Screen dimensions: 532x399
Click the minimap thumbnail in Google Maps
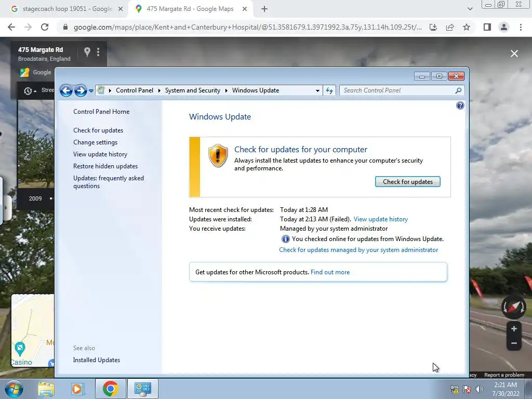click(33, 331)
